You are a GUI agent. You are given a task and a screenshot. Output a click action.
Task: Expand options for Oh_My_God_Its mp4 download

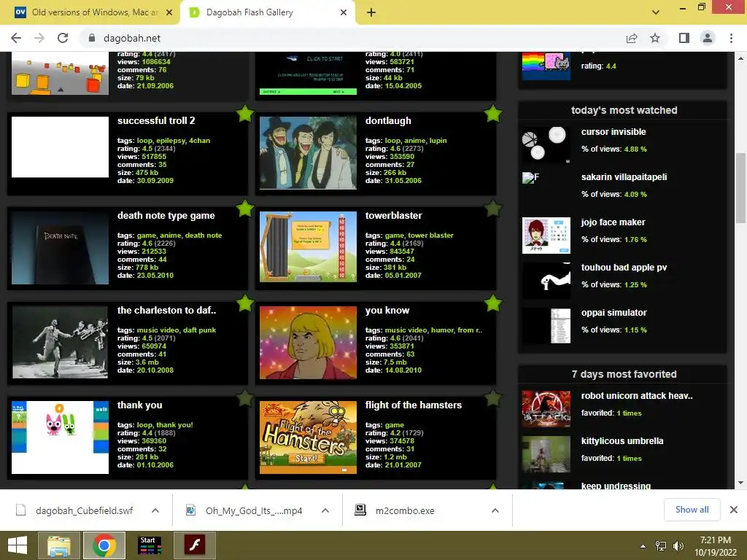coord(325,510)
